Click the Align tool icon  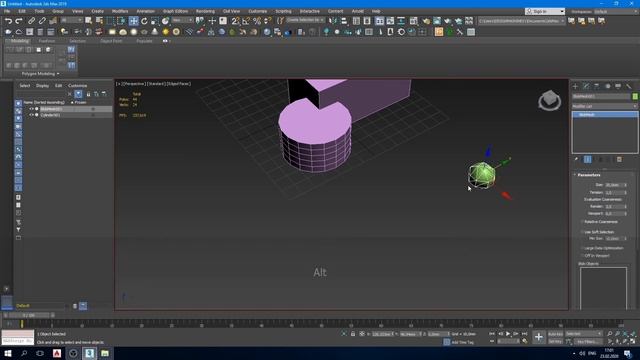pos(344,21)
